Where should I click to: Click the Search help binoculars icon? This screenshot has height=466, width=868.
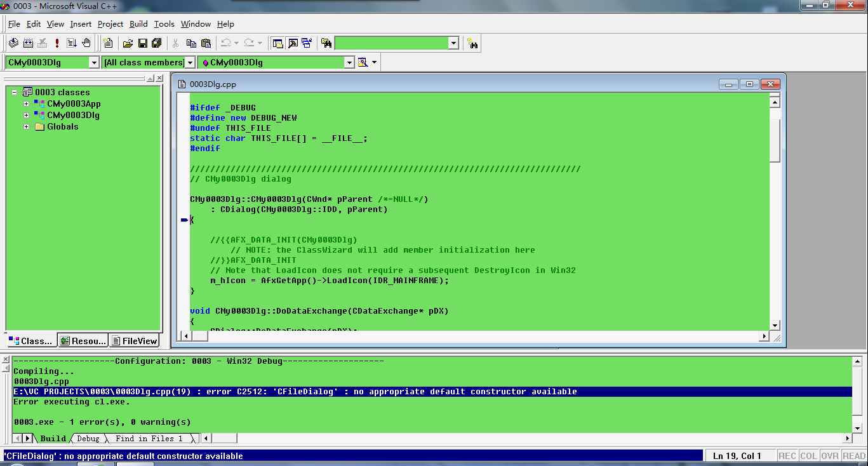point(472,43)
